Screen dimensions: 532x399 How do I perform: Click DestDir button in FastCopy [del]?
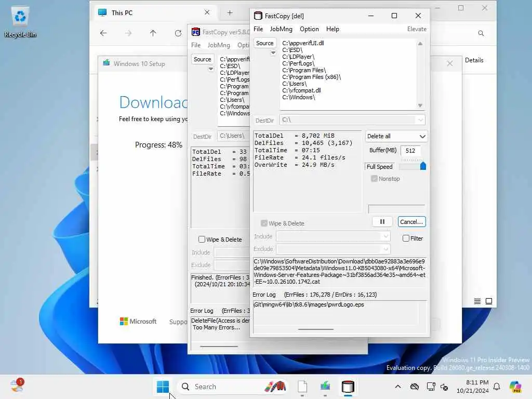point(264,121)
